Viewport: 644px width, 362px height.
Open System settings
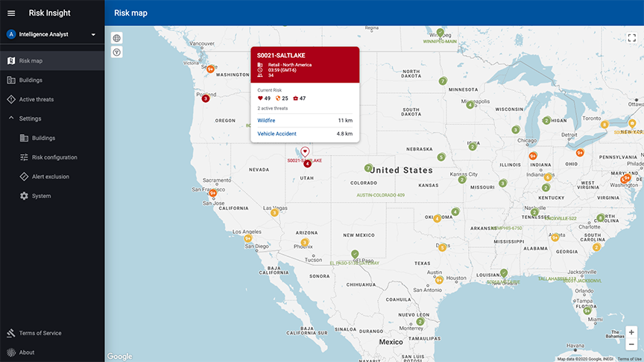(41, 196)
